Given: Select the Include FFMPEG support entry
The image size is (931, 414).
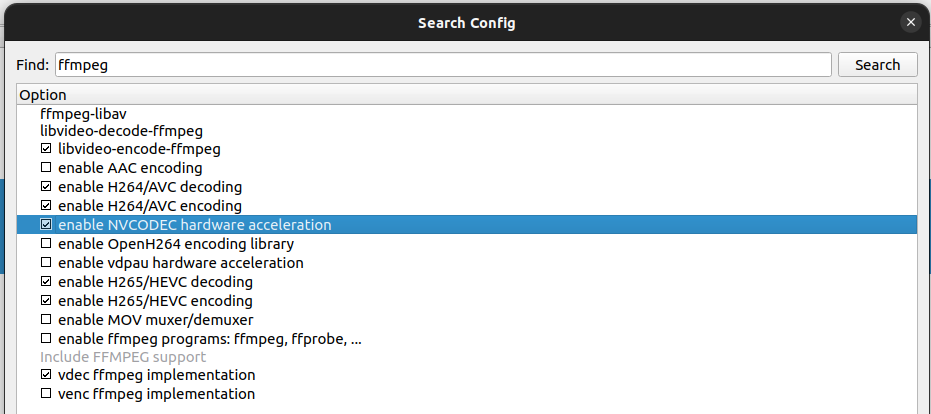Looking at the screenshot, I should [x=123, y=357].
